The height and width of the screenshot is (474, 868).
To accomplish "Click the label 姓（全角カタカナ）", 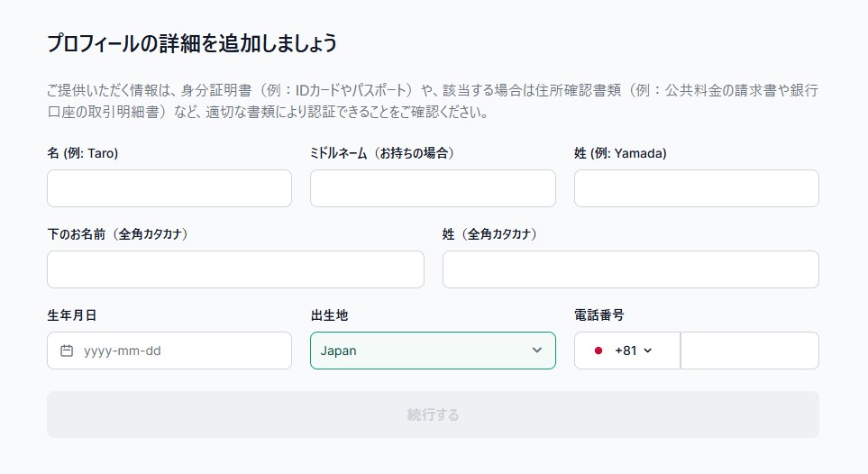I will [490, 234].
